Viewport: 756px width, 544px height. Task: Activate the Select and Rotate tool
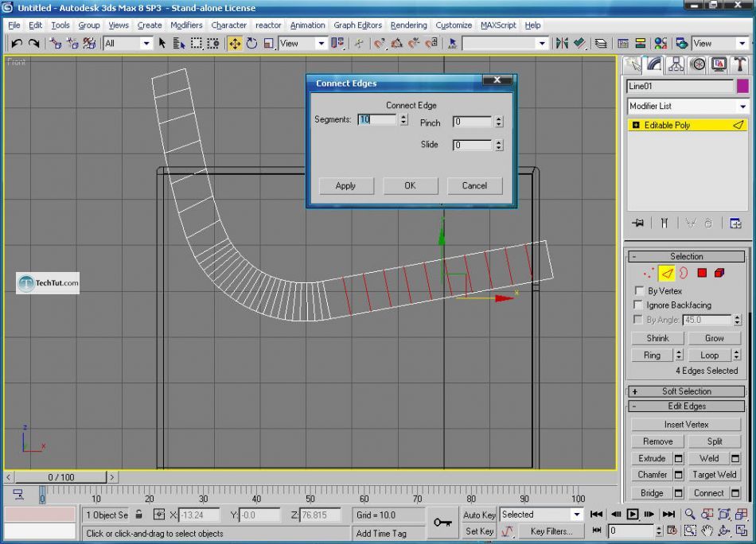(x=251, y=44)
